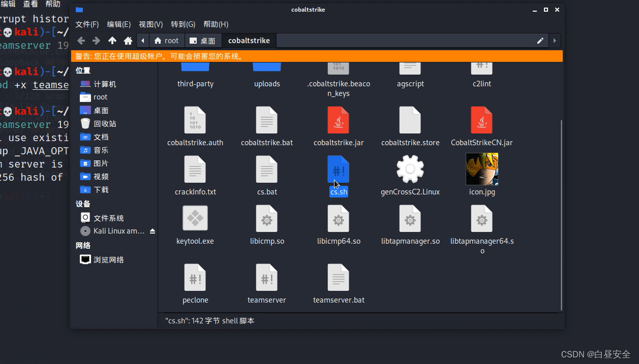Image resolution: width=639 pixels, height=364 pixels.
Task: Go to the home folder
Action: 128,41
